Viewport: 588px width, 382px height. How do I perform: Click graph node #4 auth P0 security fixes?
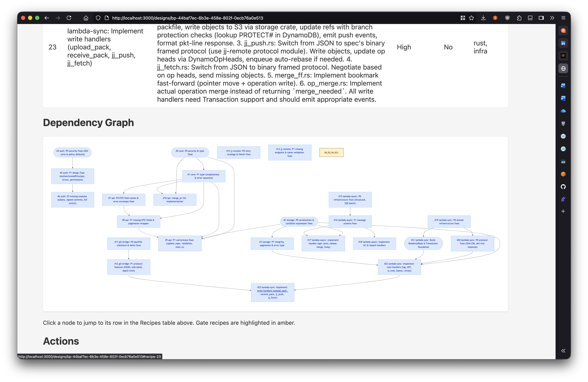(x=72, y=153)
